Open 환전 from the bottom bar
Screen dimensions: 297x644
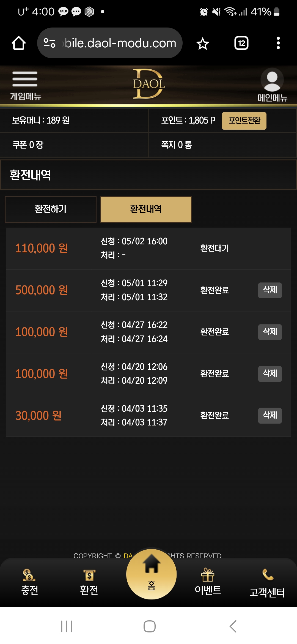(89, 582)
